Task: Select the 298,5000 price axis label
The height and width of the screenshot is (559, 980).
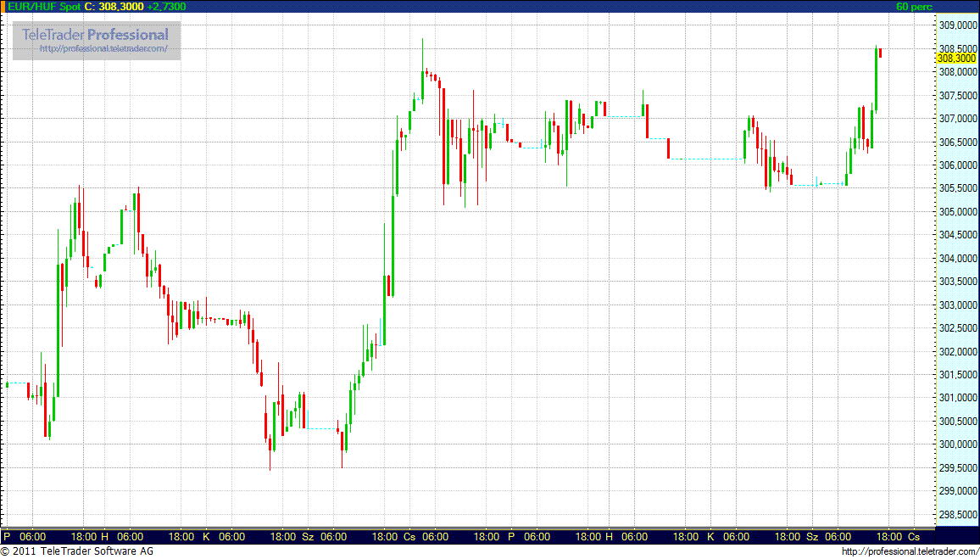Action: tap(955, 514)
